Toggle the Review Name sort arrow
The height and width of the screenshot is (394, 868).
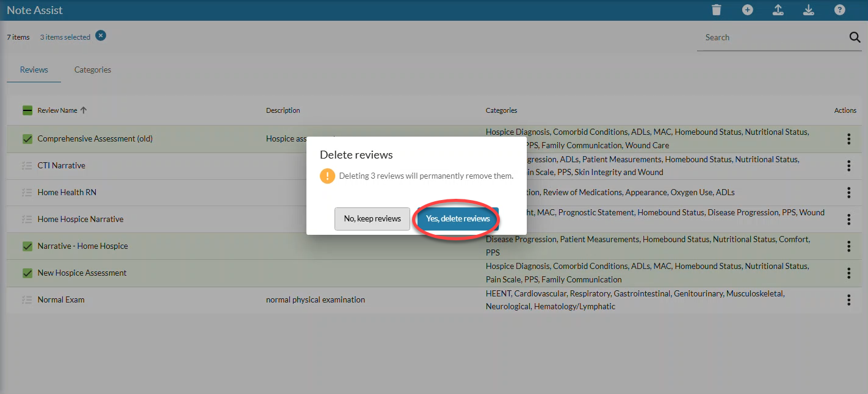[x=84, y=110]
